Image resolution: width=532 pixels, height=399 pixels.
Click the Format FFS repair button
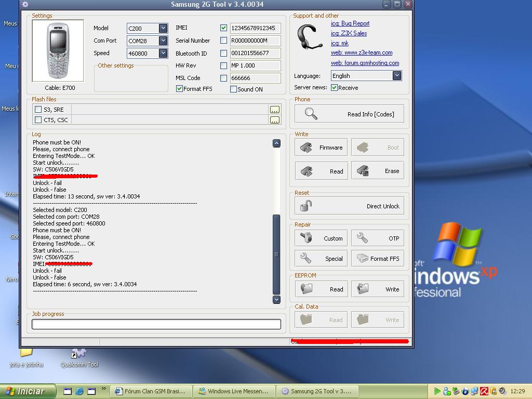[x=378, y=259]
